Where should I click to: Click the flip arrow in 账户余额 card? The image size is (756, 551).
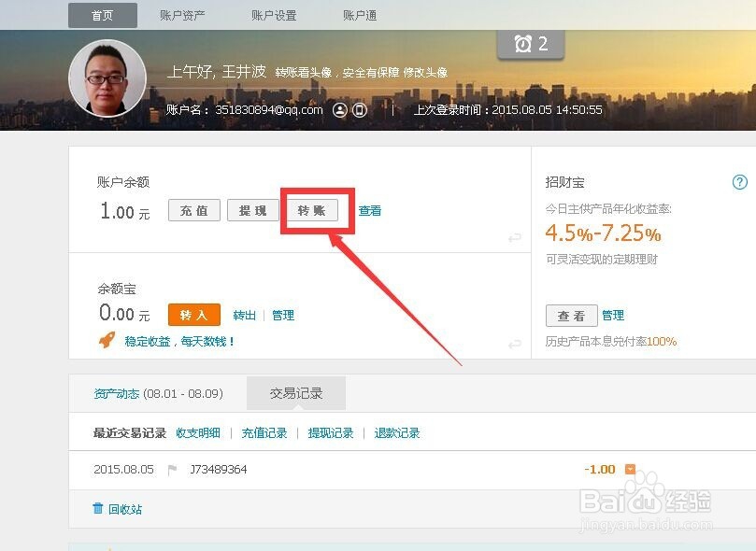click(514, 238)
